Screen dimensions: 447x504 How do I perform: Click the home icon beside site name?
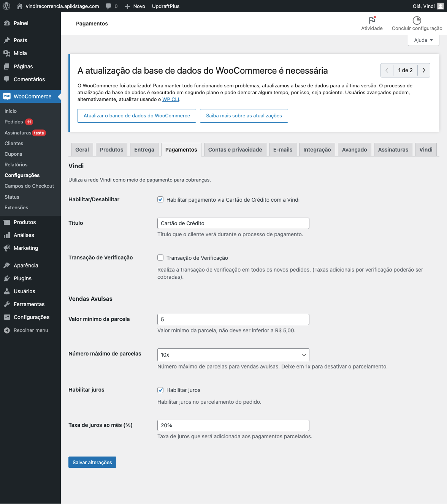tap(20, 6)
